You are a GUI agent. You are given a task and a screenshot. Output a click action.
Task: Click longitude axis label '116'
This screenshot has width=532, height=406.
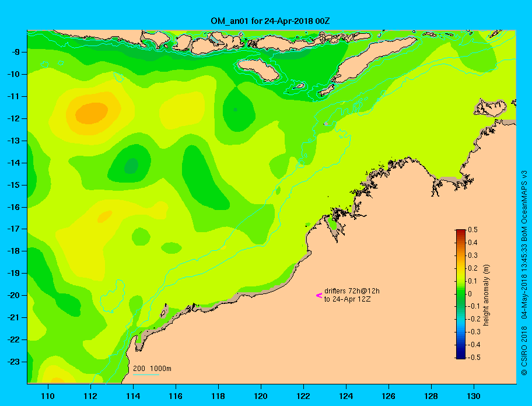176,396
